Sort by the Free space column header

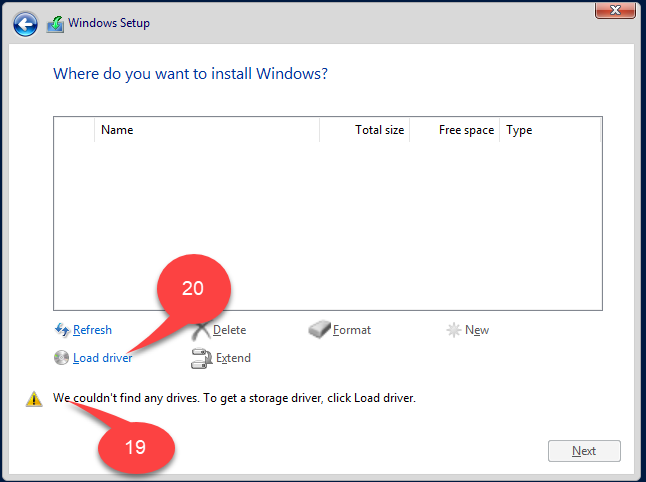tap(455, 130)
